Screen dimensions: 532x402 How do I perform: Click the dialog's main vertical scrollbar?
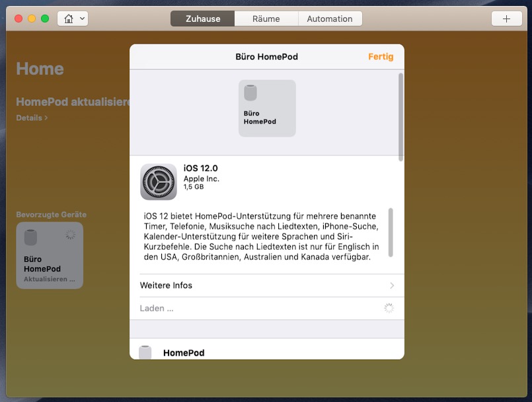[x=400, y=116]
